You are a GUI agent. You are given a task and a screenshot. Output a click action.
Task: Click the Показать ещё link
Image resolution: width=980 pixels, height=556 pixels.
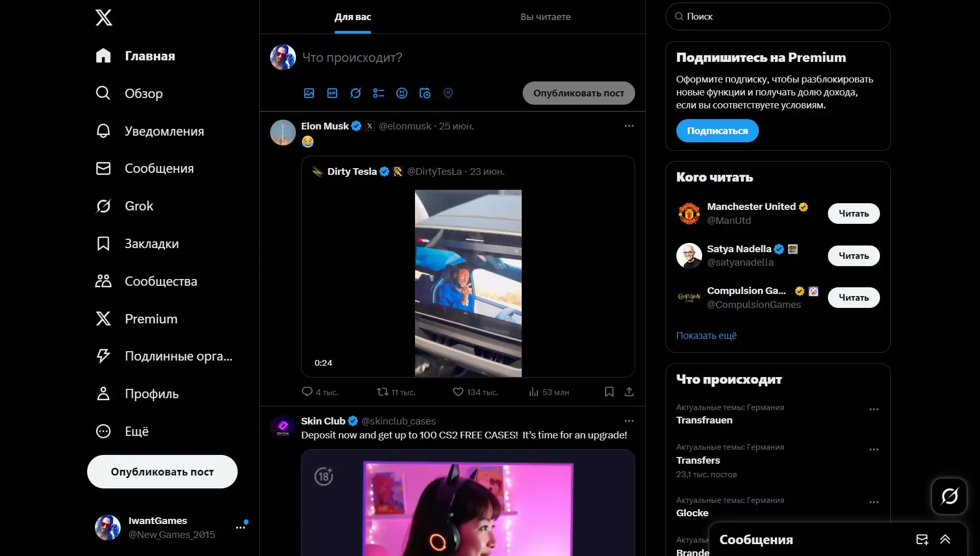[706, 336]
